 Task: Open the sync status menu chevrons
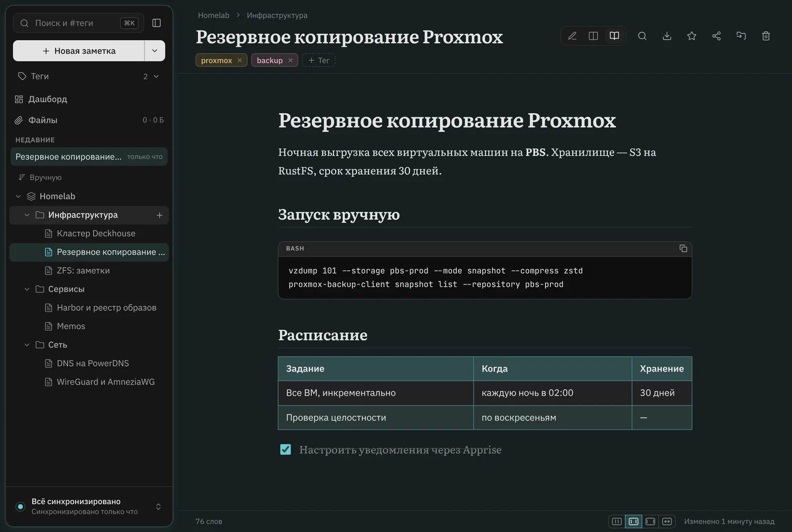pos(158,506)
